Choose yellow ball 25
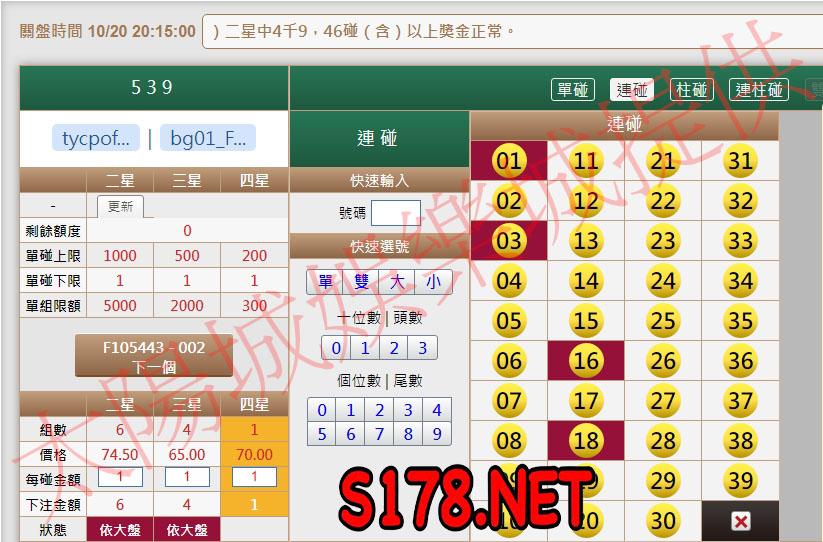This screenshot has width=823, height=542. pyautogui.click(x=663, y=321)
